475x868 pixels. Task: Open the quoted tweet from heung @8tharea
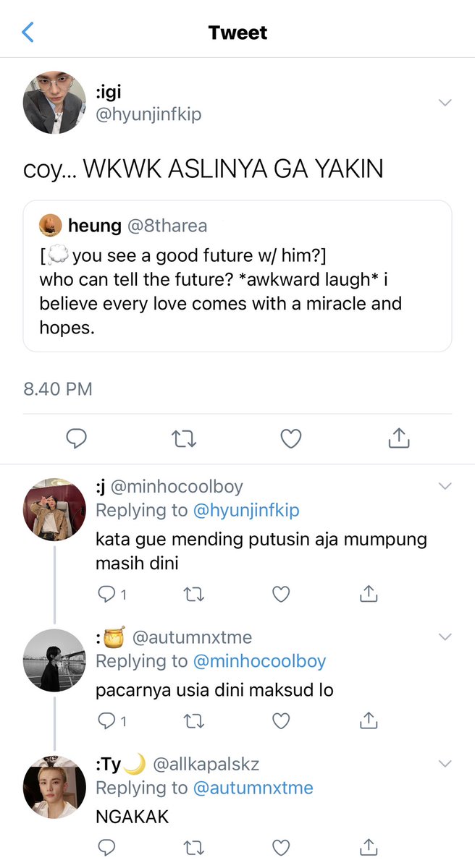(237, 276)
